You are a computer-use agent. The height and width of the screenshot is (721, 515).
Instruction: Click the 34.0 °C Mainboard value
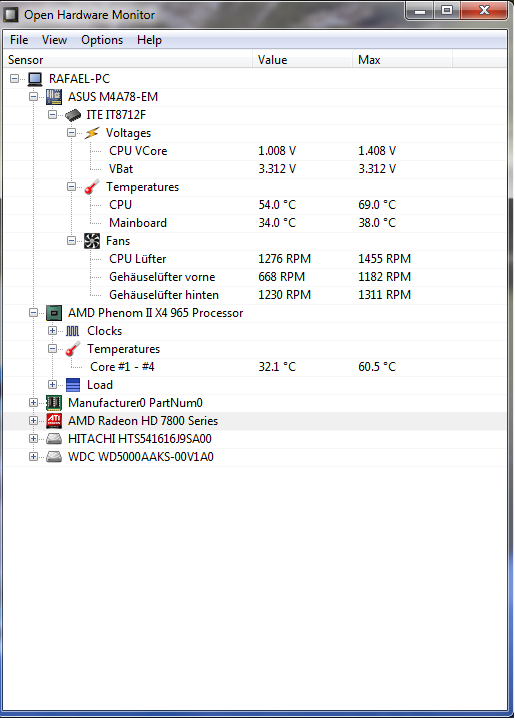coord(277,223)
